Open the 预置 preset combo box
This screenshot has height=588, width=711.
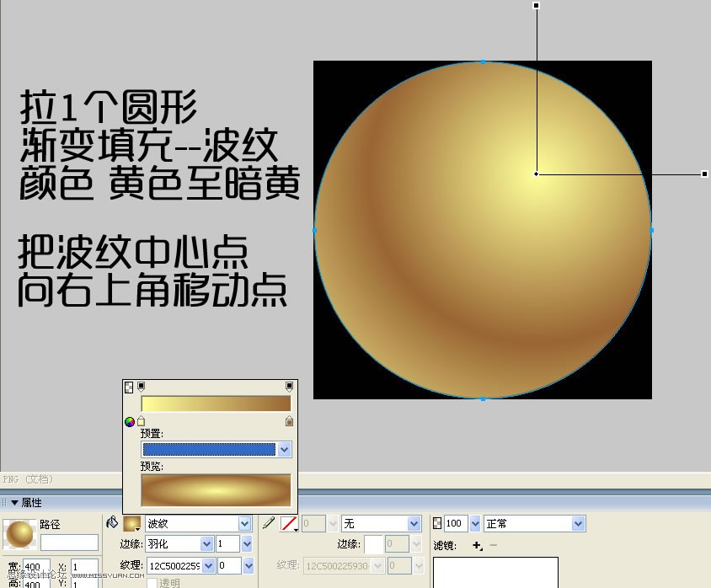pos(209,449)
